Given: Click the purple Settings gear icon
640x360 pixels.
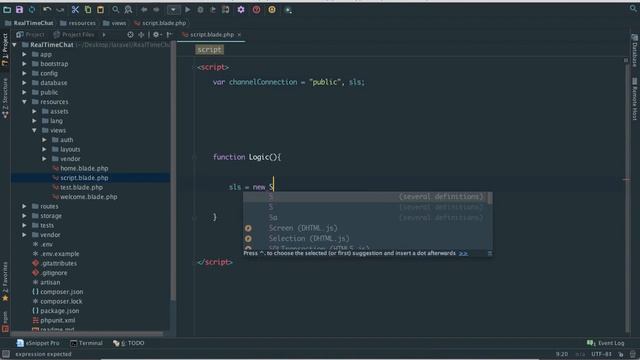Looking at the screenshot, I should point(241,9).
